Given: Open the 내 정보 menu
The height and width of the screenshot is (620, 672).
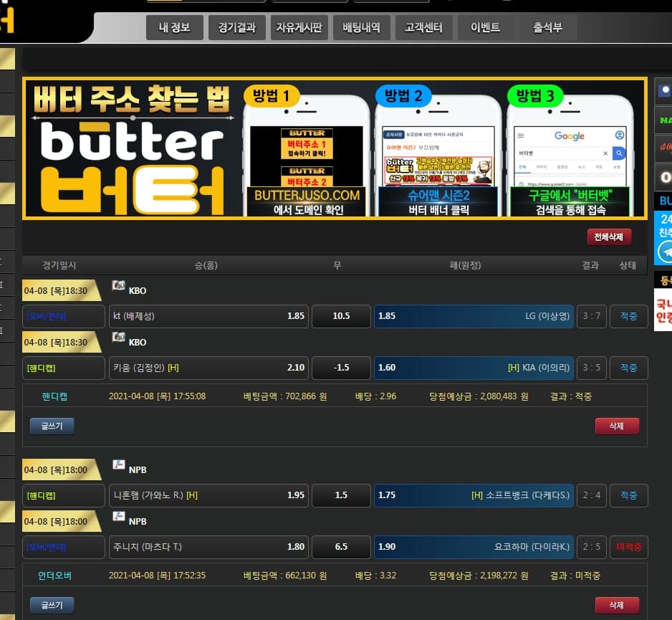Looking at the screenshot, I should point(174,29).
